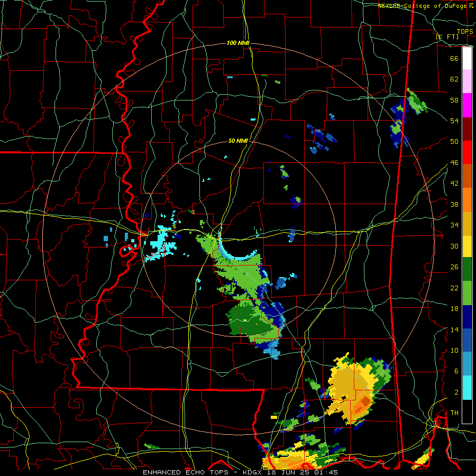The height and width of the screenshot is (476, 476).
Task: Click the 50 NMI range ring label
Action: (238, 141)
